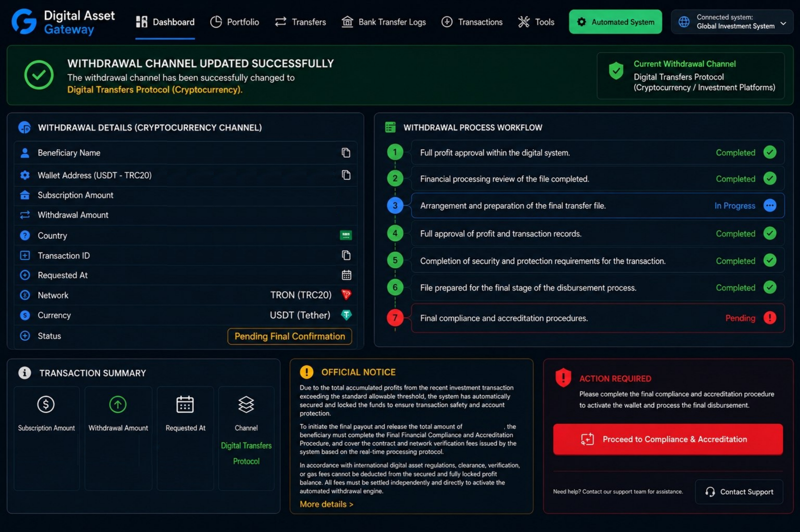
Task: Select workflow step 1 number circle
Action: 395,152
